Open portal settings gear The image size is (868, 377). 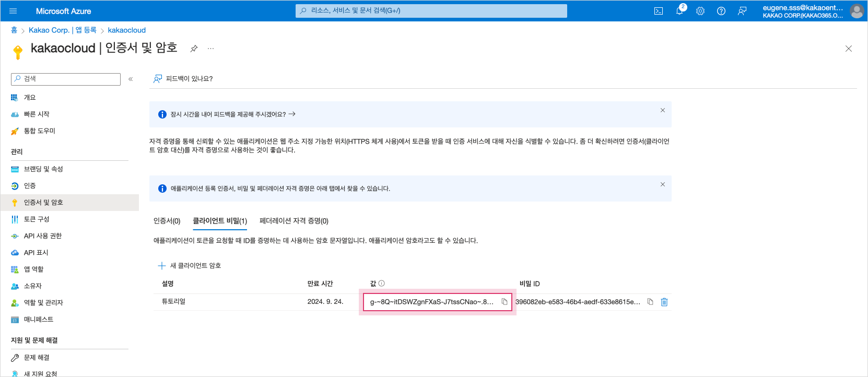pos(700,11)
